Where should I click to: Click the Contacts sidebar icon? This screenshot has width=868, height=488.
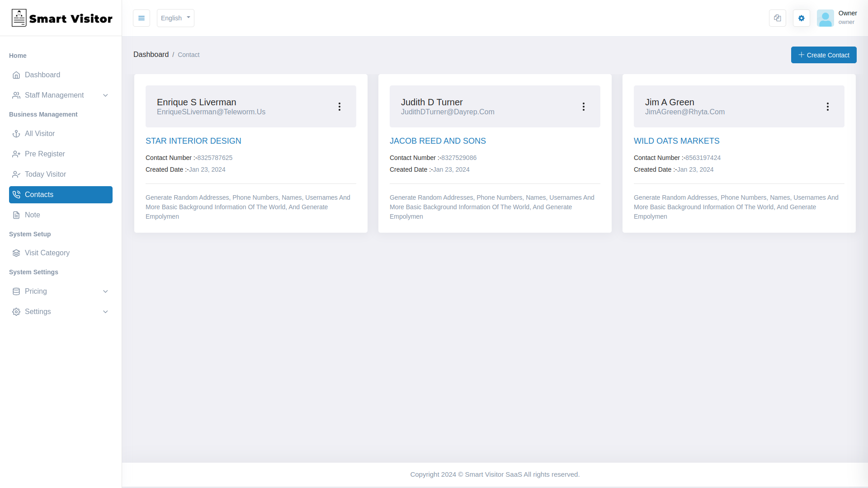16,194
